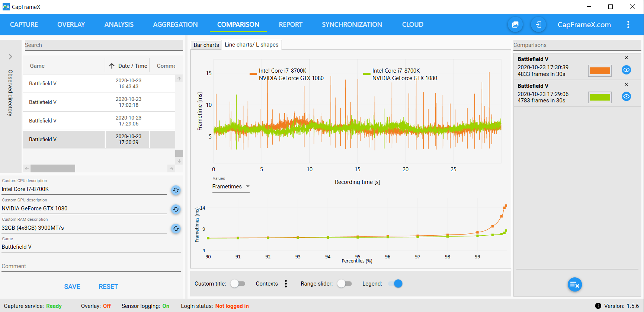The height and width of the screenshot is (312, 644).
Task: Click the Game name field
Action: tap(91, 247)
